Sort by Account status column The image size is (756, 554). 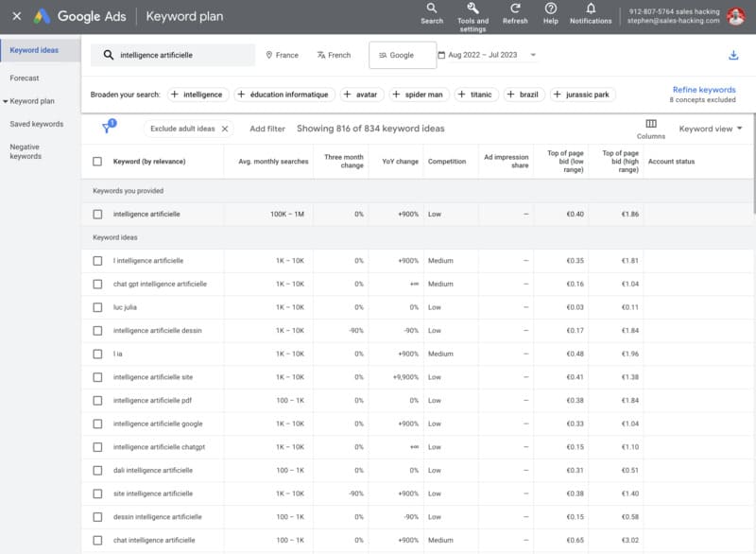tap(671, 162)
